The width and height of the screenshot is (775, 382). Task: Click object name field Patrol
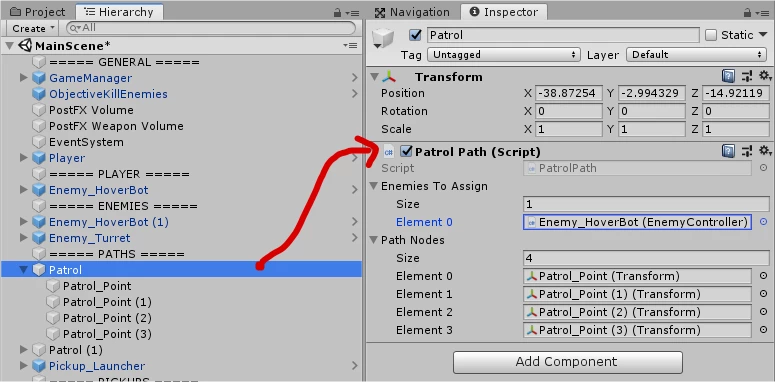click(562, 35)
